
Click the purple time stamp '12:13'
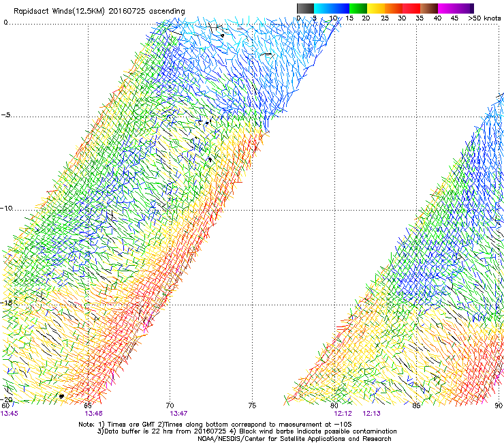click(x=371, y=414)
